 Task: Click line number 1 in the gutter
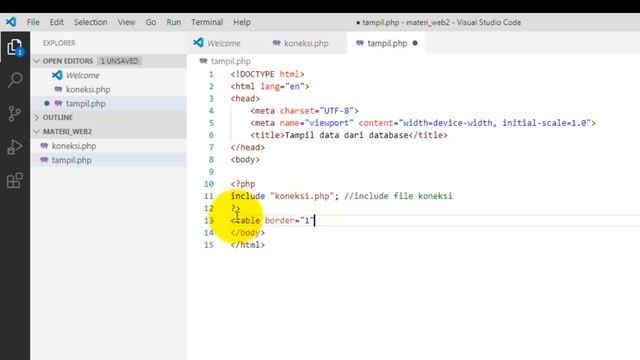211,74
